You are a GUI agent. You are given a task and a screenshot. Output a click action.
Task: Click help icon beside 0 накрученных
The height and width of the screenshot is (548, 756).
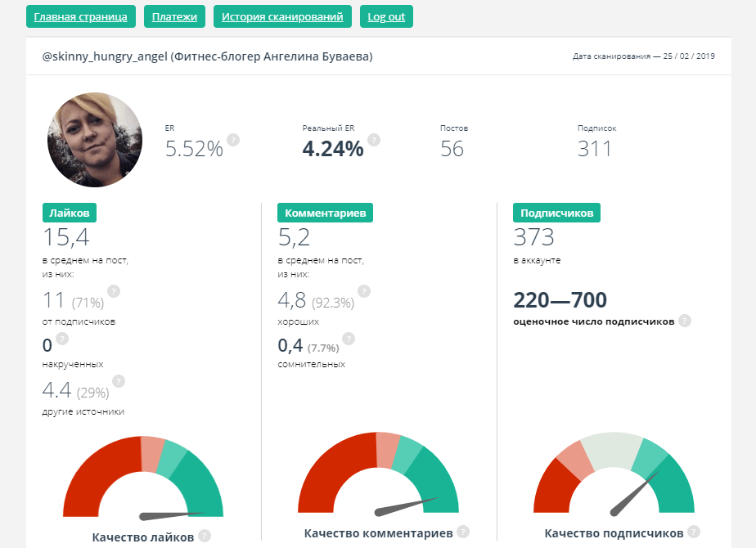(x=62, y=339)
